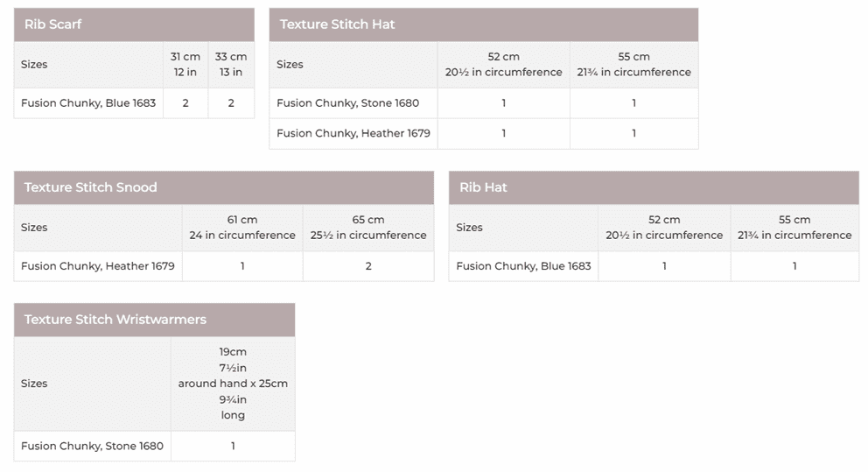Screen dimensions: 868x472
Task: Select Fusion Chunky, Heather 1679 in Snood table
Action: pos(98,266)
